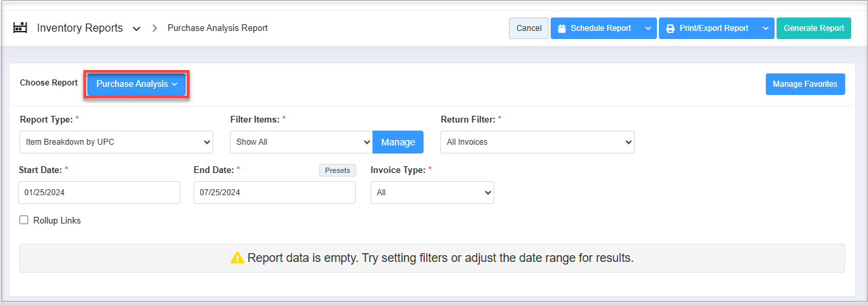Expand the Inventory Reports chevron menu
Viewport: 868px width, 305px height.
pyautogui.click(x=136, y=29)
